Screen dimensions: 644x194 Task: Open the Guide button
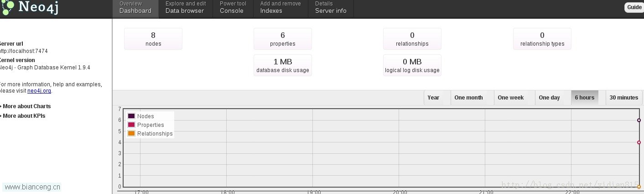pyautogui.click(x=634, y=7)
